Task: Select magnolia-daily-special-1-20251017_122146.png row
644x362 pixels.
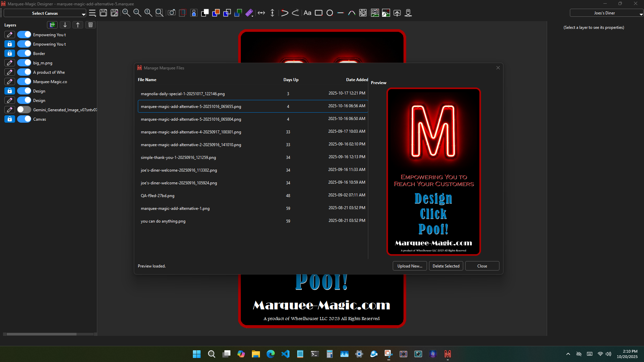Action: [x=253, y=94]
